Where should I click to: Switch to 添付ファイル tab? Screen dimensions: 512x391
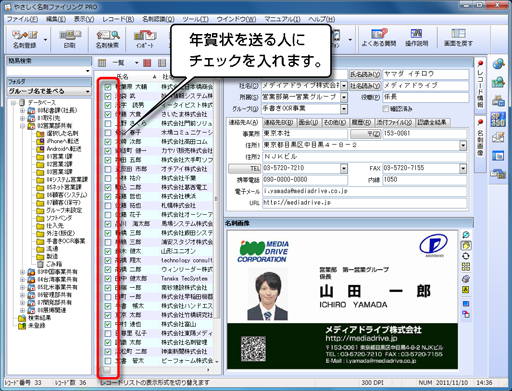tap(394, 123)
